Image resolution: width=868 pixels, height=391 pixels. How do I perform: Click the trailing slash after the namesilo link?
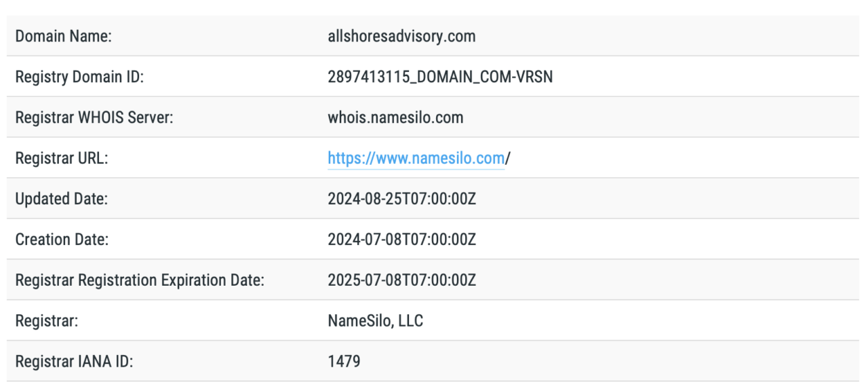508,158
